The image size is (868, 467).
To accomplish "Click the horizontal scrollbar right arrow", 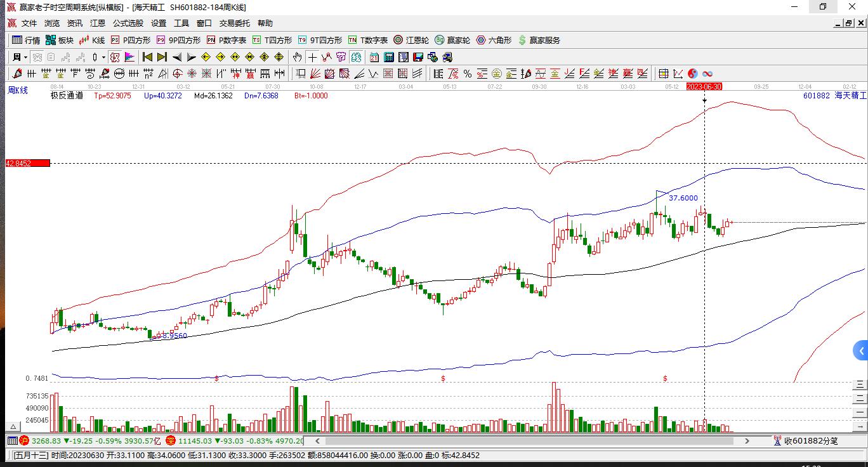I will tap(747, 441).
